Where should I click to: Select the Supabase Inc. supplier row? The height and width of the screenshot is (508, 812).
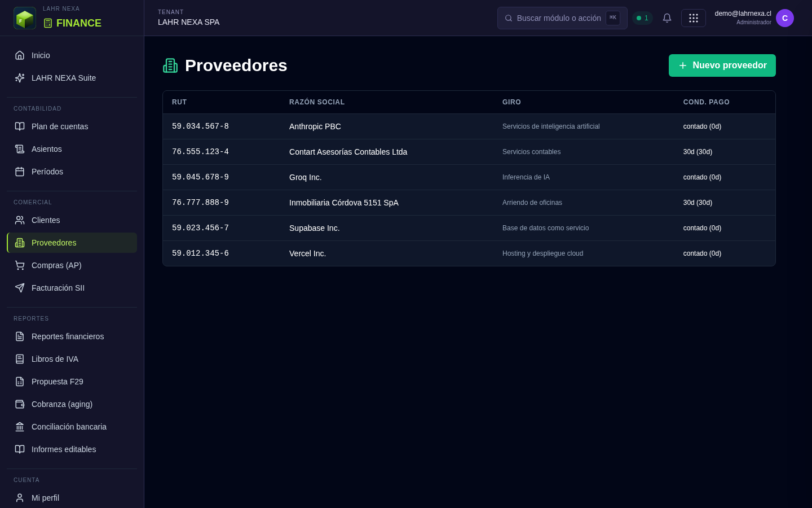469,228
